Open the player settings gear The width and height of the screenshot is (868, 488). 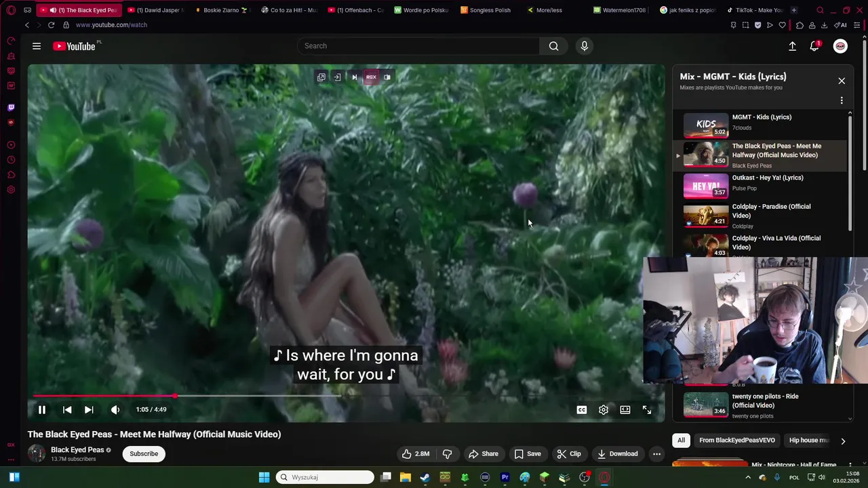click(x=604, y=409)
